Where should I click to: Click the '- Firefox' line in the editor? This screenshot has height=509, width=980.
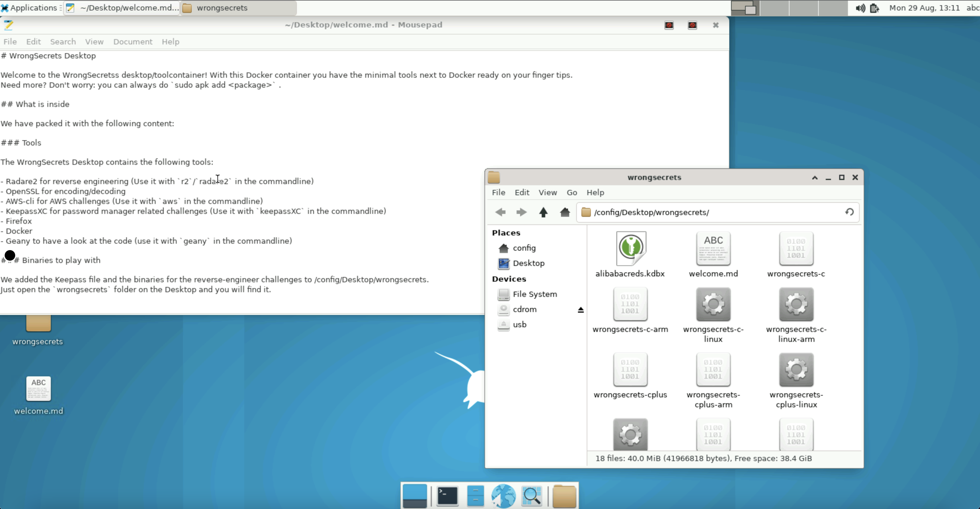tap(16, 221)
